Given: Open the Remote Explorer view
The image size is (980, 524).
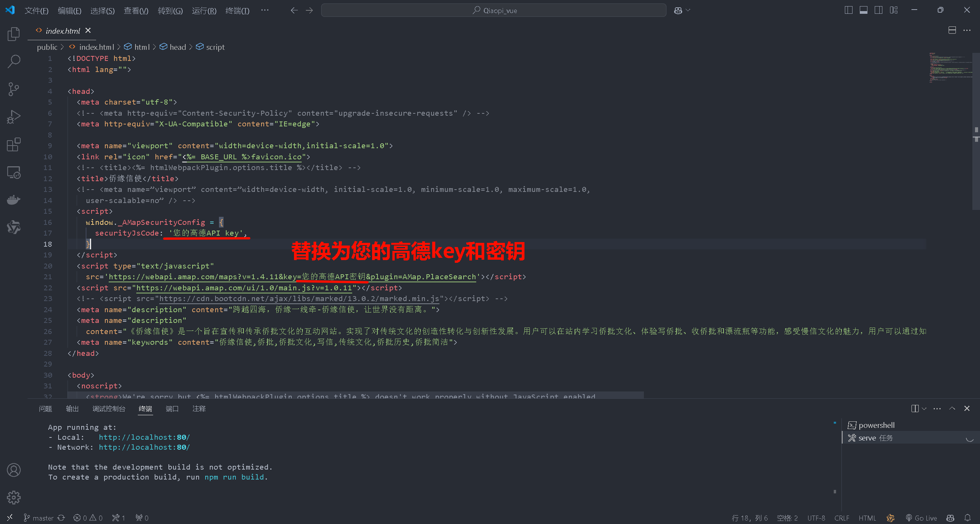Looking at the screenshot, I should coord(13,172).
